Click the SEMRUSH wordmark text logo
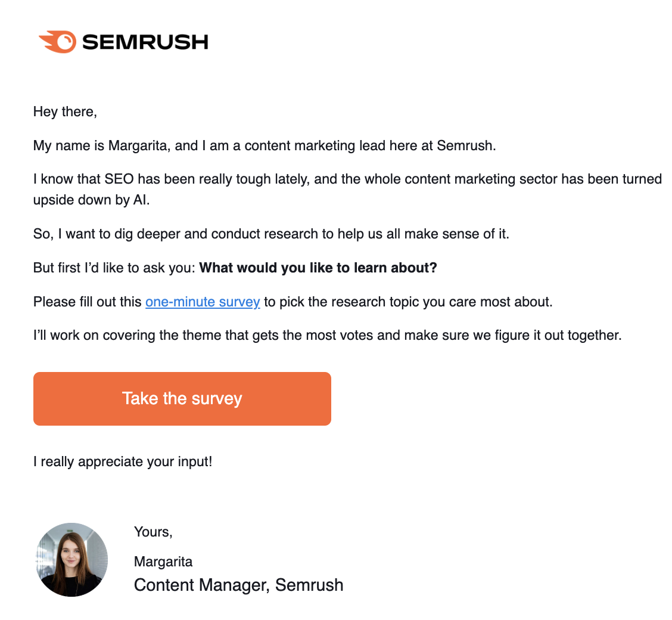The image size is (672, 620). (145, 42)
